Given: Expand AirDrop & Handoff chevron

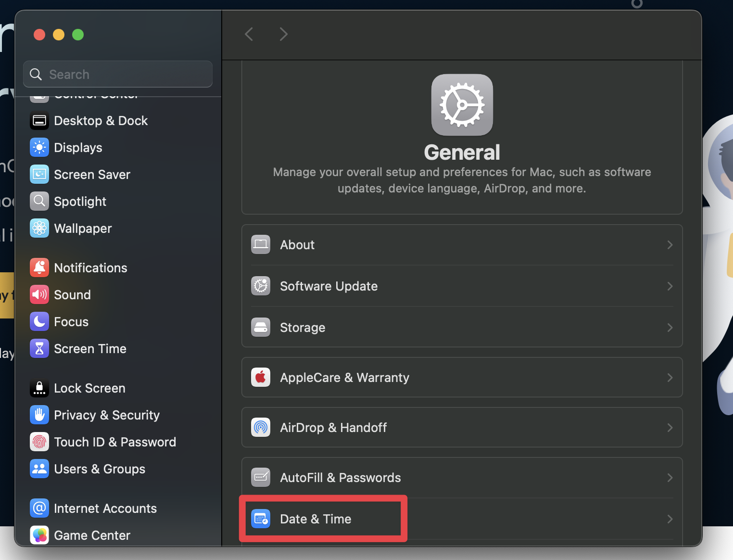Looking at the screenshot, I should pos(670,428).
